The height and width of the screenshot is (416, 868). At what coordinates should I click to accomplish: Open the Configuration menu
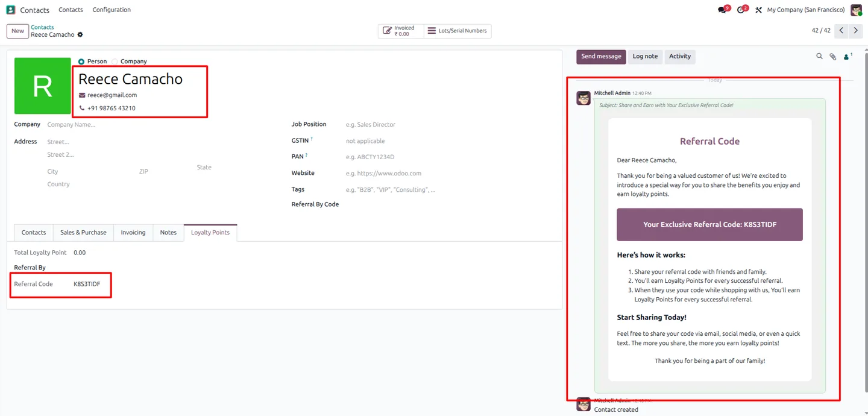[112, 10]
